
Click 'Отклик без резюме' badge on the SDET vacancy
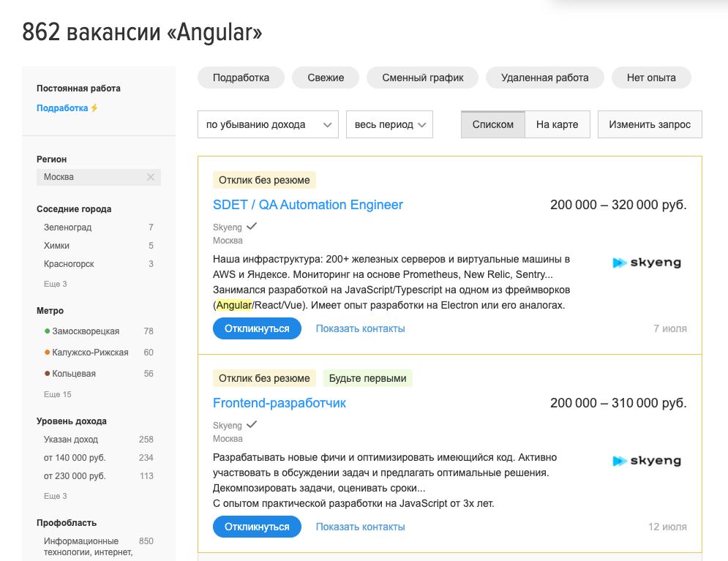tap(264, 180)
